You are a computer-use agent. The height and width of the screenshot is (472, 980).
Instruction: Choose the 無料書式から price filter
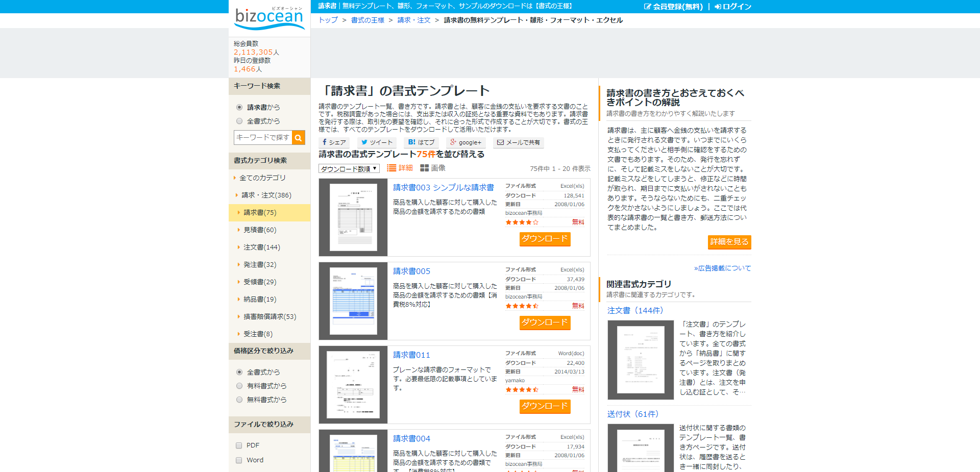[239, 400]
